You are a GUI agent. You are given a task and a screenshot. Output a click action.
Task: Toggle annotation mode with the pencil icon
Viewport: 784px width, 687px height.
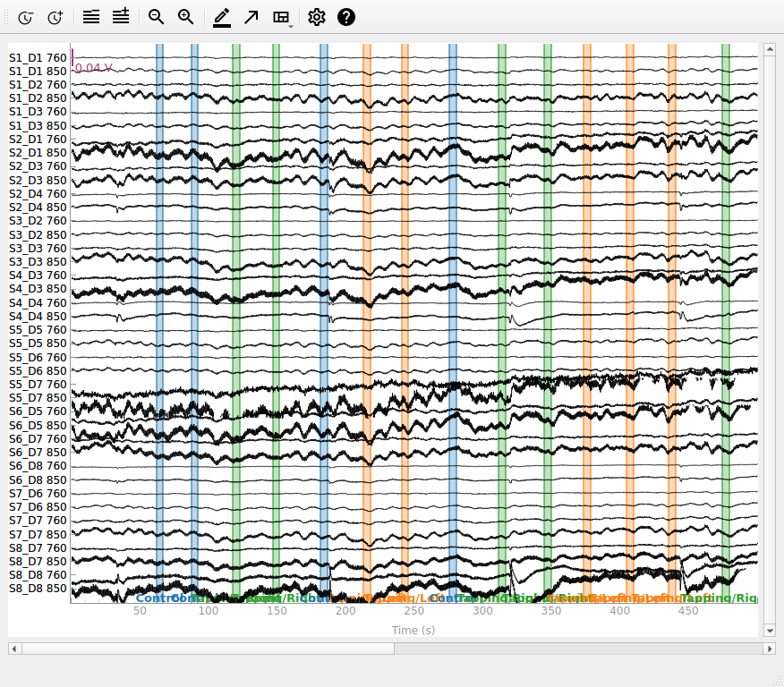coord(221,18)
